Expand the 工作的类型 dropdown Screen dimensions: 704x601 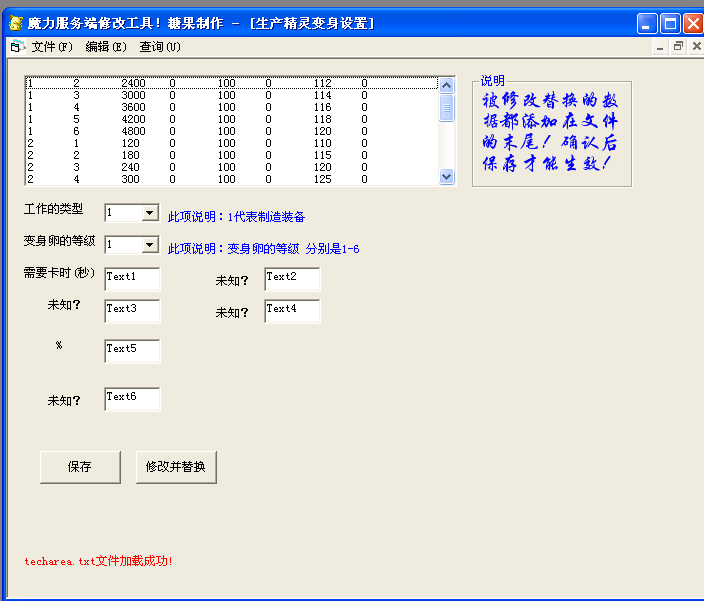[149, 213]
